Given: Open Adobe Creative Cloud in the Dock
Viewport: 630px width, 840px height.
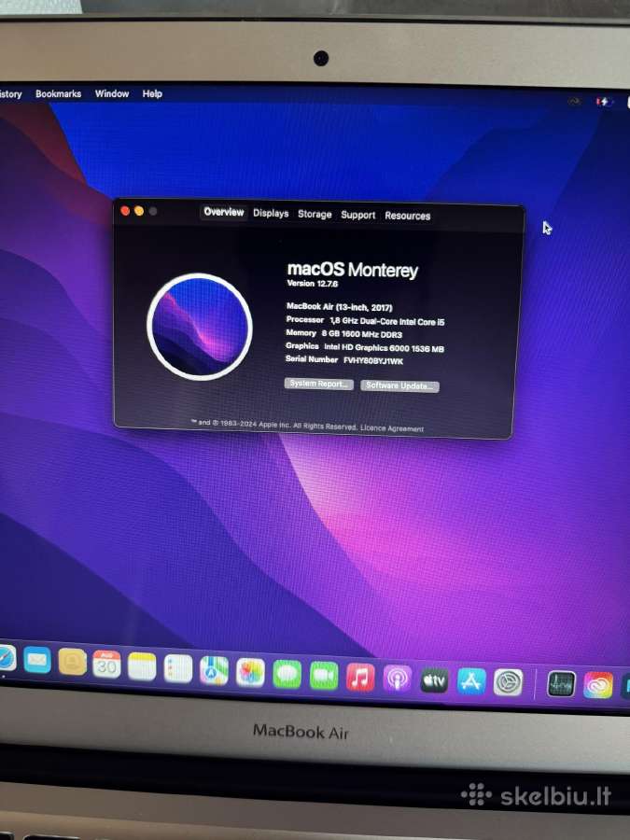Looking at the screenshot, I should coord(598,686).
